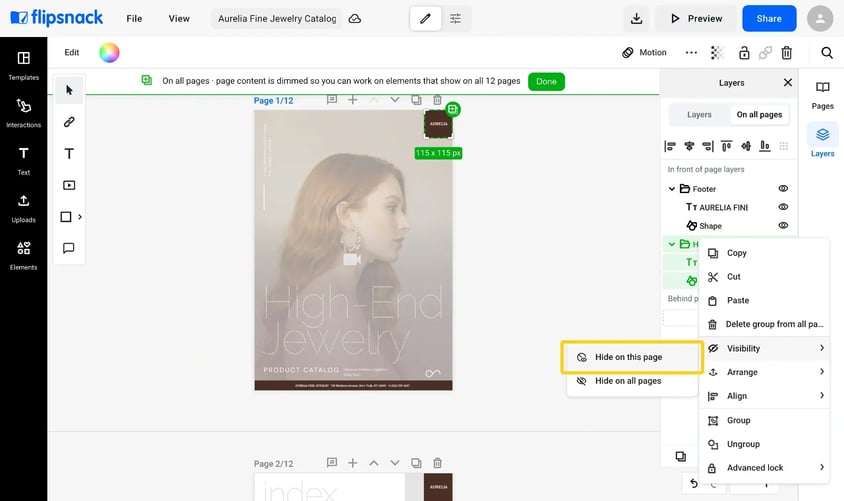This screenshot has width=844, height=501.
Task: Click the cloud save status icon
Action: [355, 19]
